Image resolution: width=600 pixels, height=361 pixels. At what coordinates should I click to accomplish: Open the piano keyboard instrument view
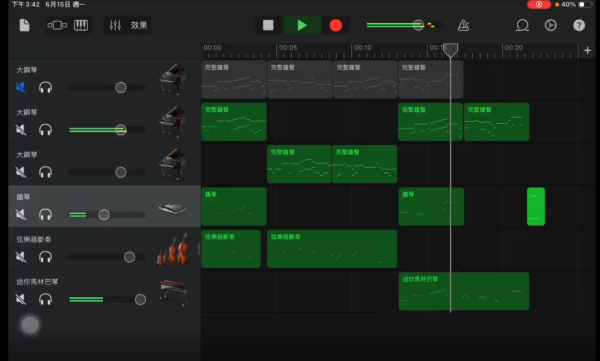point(81,26)
